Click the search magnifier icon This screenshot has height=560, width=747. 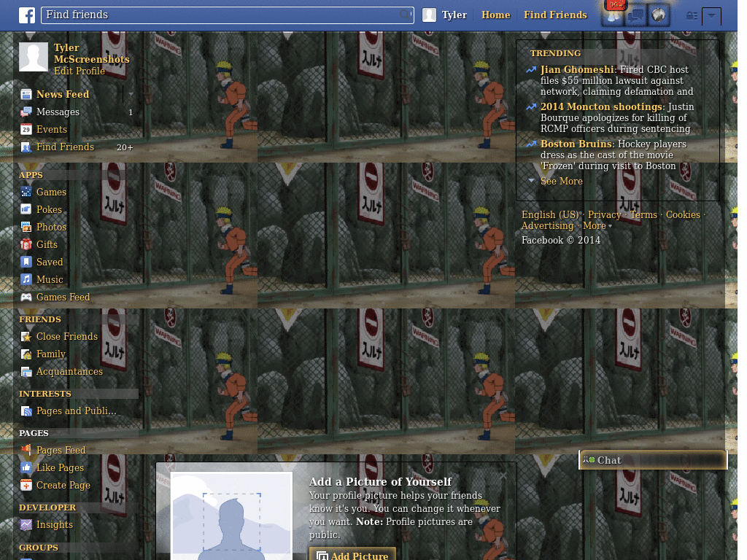(x=405, y=15)
